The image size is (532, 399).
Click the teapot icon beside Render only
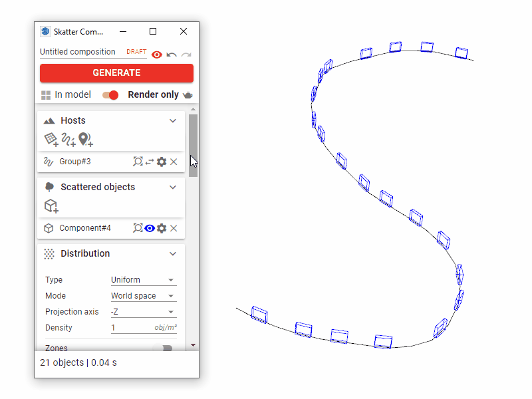(188, 94)
